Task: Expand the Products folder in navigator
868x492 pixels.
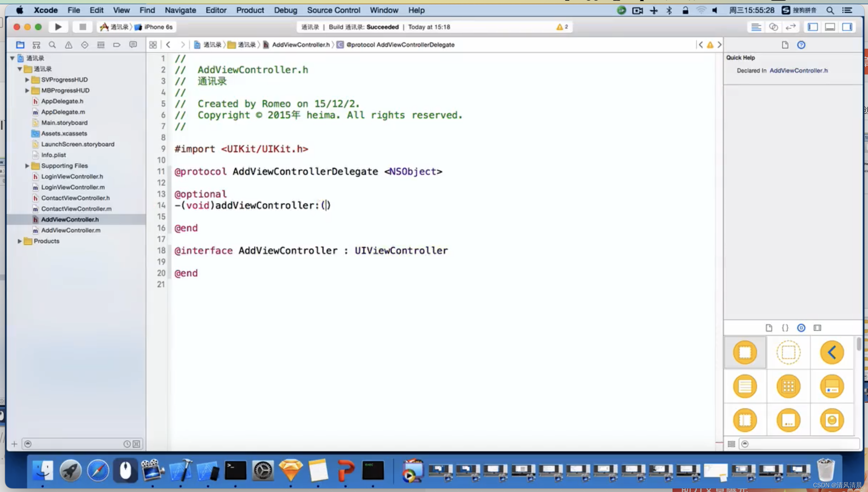Action: (20, 241)
